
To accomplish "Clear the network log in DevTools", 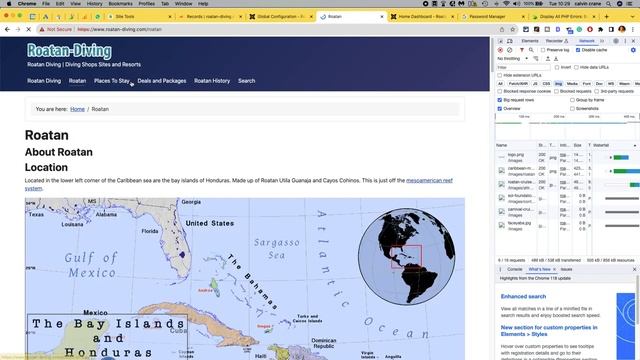I will point(509,50).
